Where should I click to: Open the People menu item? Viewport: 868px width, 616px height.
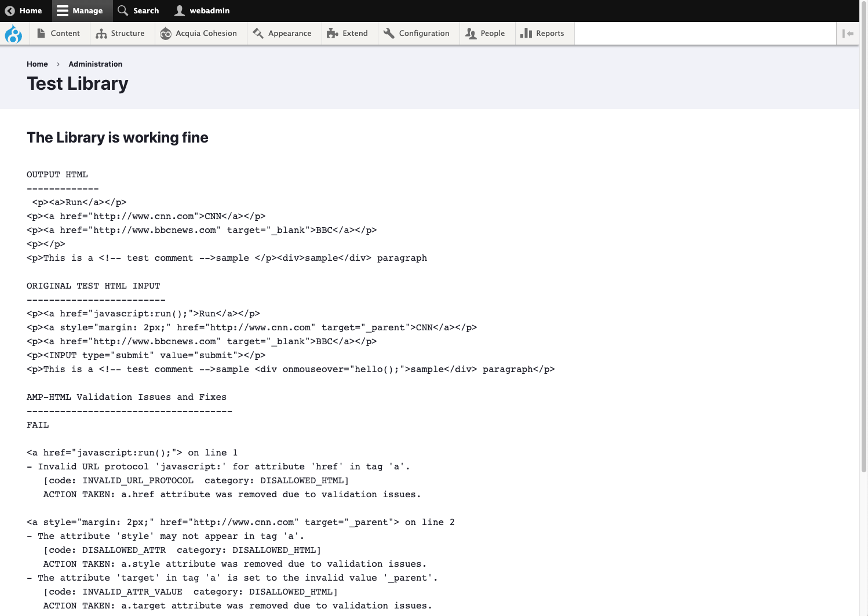click(x=493, y=34)
